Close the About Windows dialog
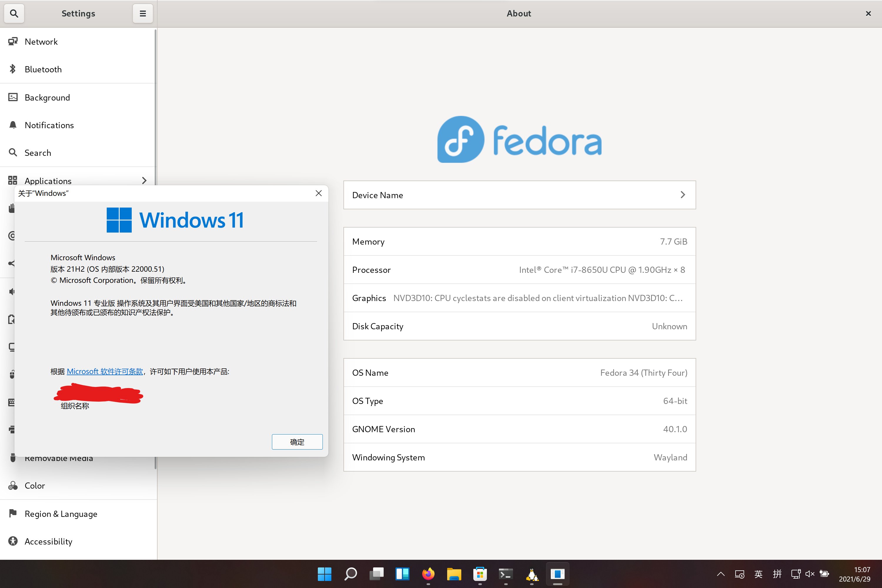This screenshot has height=588, width=882. point(318,193)
